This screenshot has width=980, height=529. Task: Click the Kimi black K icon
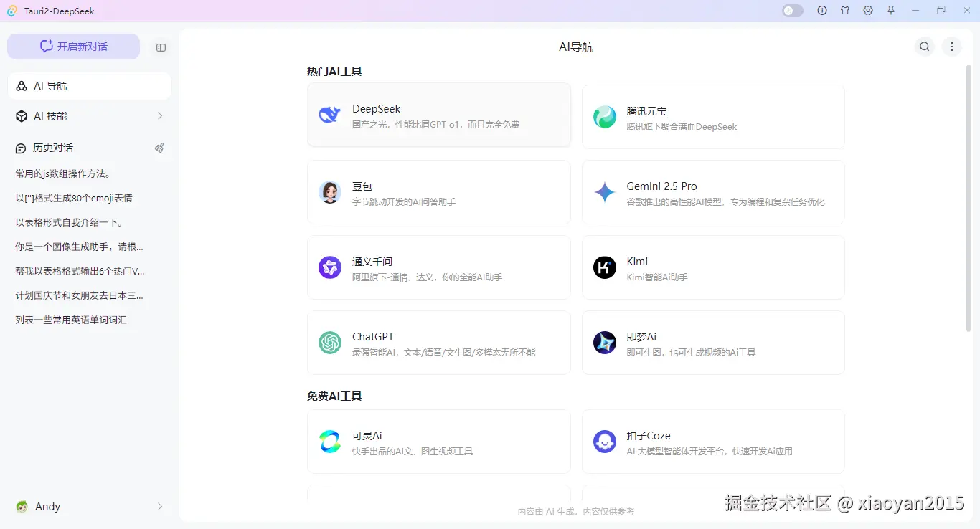pos(605,267)
